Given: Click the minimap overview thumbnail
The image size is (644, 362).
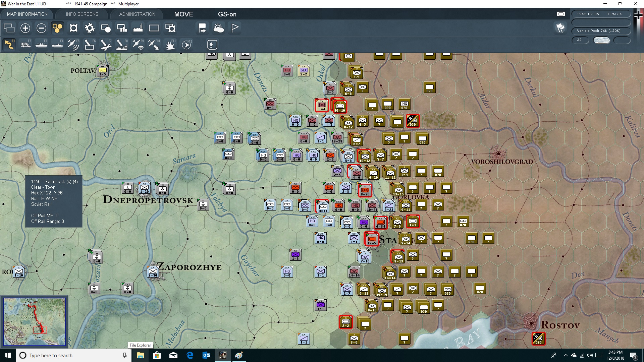Looking at the screenshot, I should pyautogui.click(x=35, y=322).
